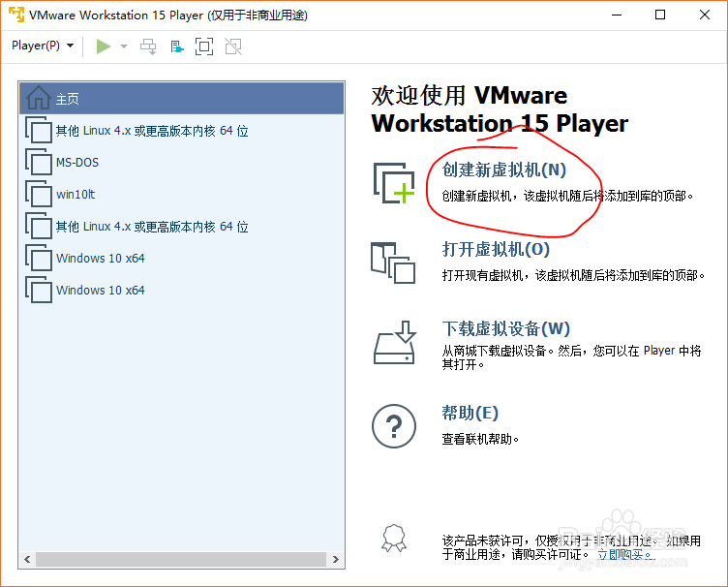This screenshot has width=728, height=587.
Task: Open the Player(P) menu
Action: 43,46
